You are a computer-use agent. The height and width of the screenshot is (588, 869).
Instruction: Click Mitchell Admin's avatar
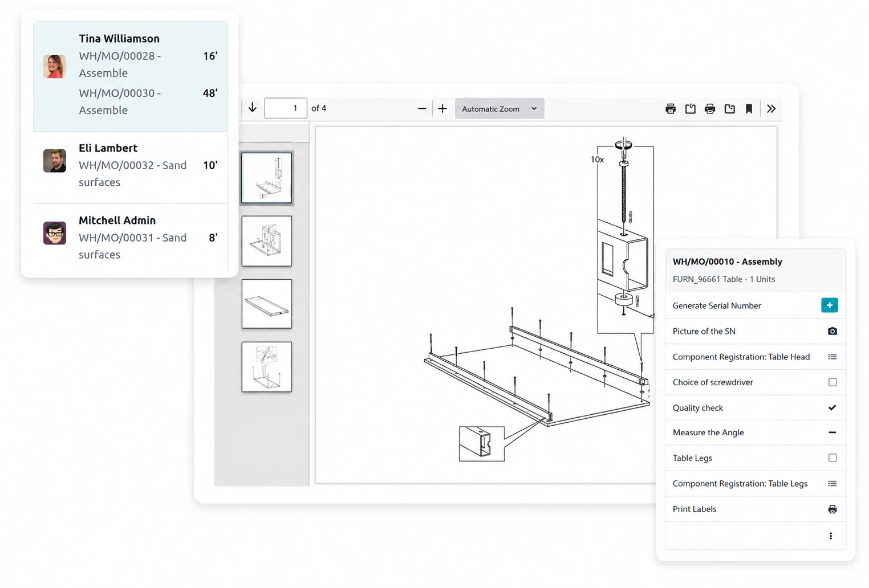[x=55, y=233]
